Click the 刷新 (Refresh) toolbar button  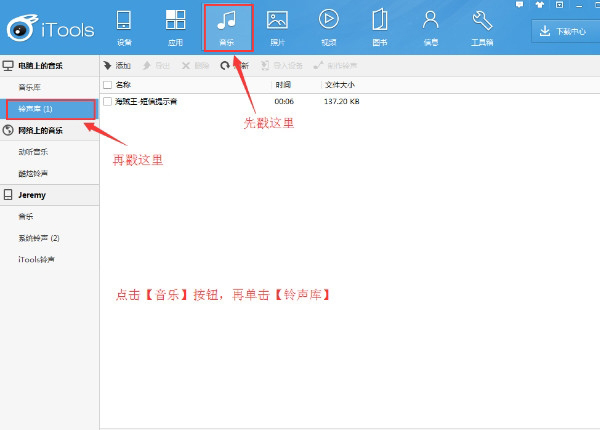click(235, 65)
